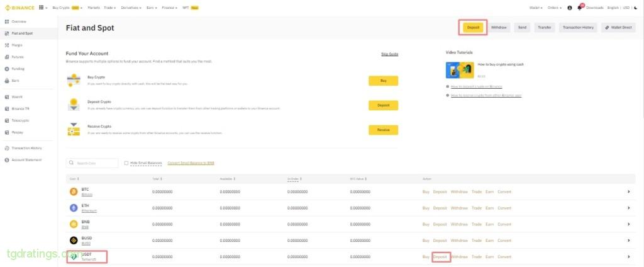
Task: Click Trade link in the ETH row
Action: click(477, 208)
